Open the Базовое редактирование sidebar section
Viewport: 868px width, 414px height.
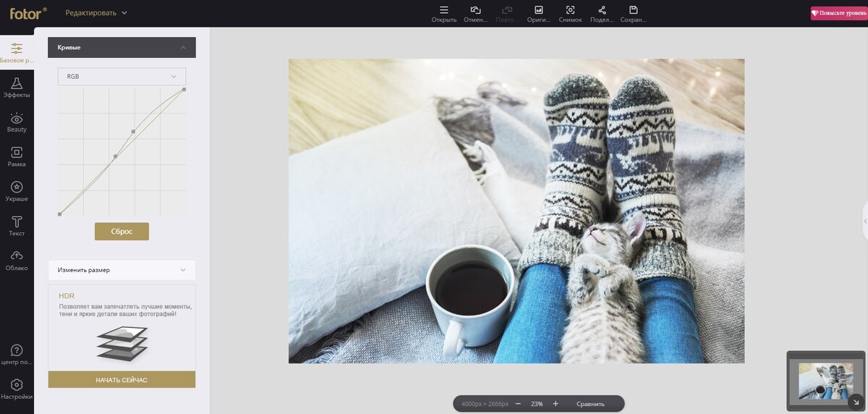(17, 52)
